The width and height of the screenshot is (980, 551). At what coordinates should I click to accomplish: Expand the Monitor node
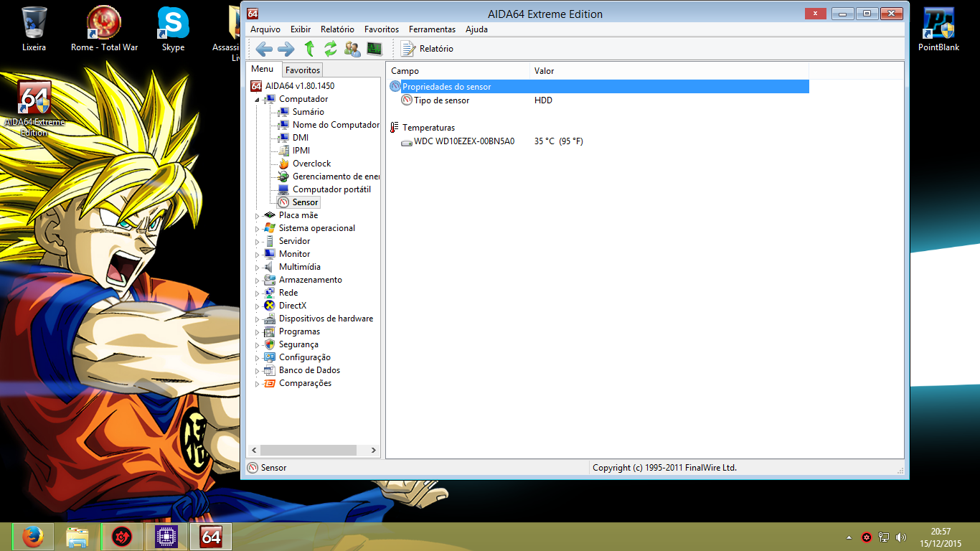click(258, 255)
